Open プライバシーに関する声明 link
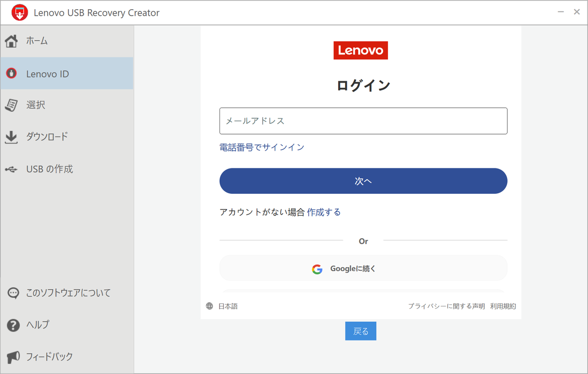Screen dimensions: 588x374 pos(446,306)
